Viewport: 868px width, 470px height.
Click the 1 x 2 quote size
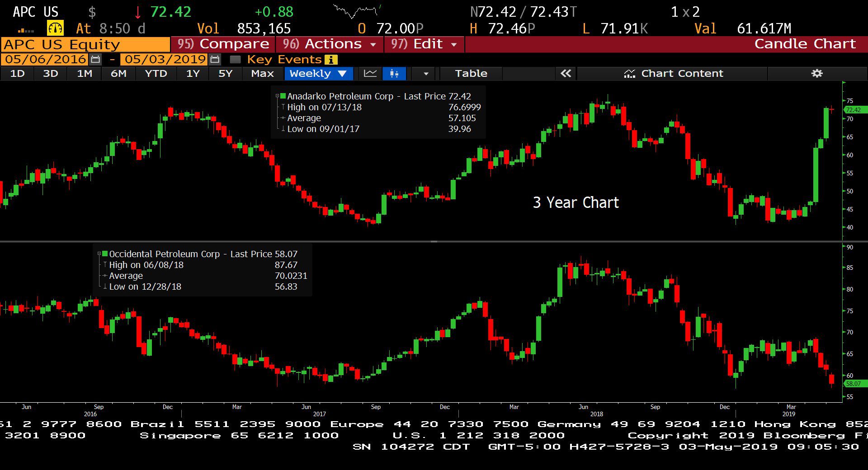pos(685,12)
